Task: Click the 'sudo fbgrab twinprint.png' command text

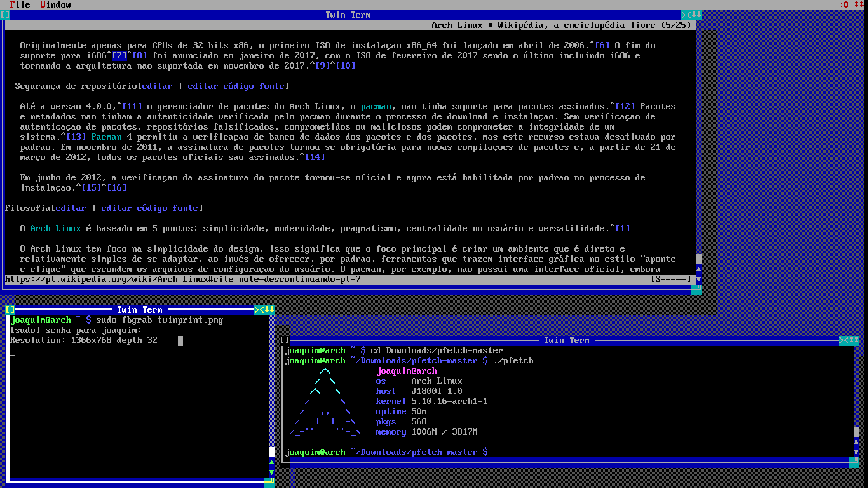Action: pos(160,320)
